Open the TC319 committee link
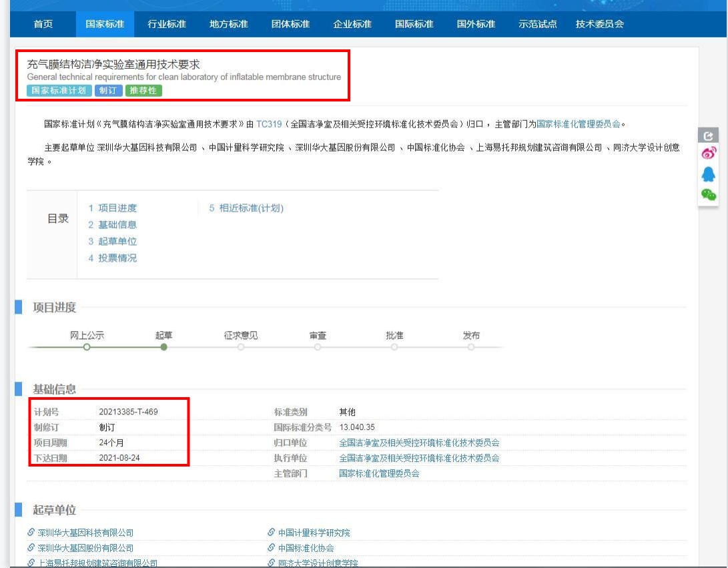The height and width of the screenshot is (568, 728). pos(269,124)
